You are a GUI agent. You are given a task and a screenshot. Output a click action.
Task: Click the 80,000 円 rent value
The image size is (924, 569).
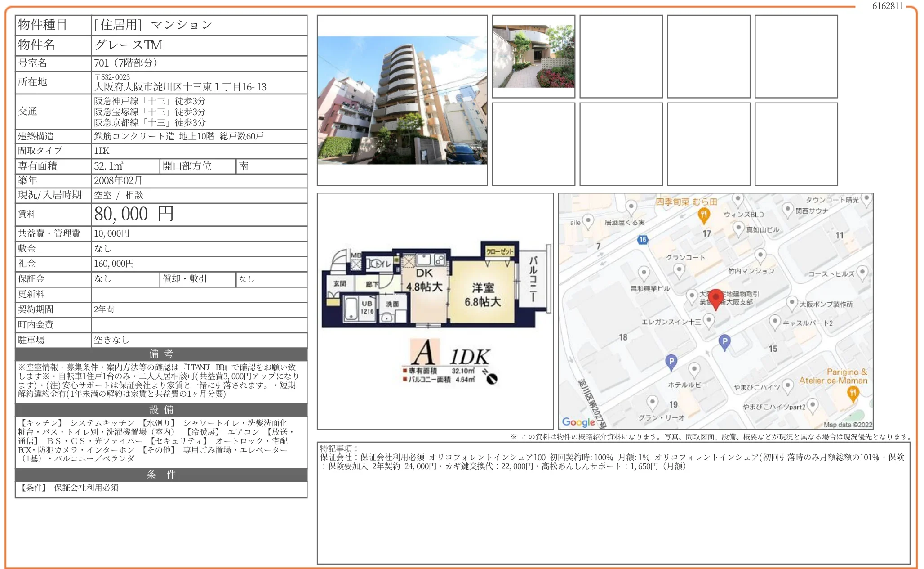pos(134,214)
